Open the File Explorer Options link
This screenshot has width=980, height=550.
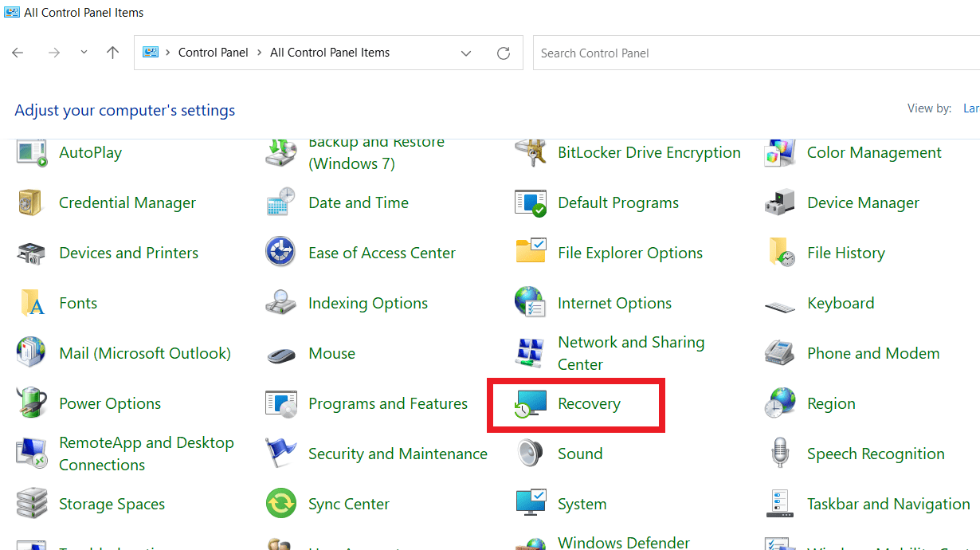(x=629, y=253)
